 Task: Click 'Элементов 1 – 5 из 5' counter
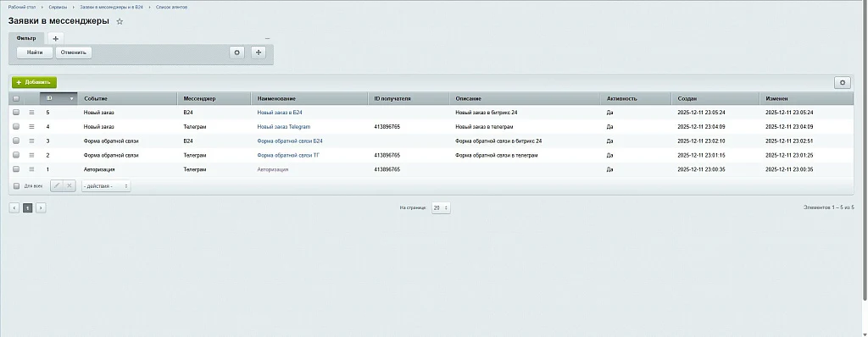pos(829,207)
